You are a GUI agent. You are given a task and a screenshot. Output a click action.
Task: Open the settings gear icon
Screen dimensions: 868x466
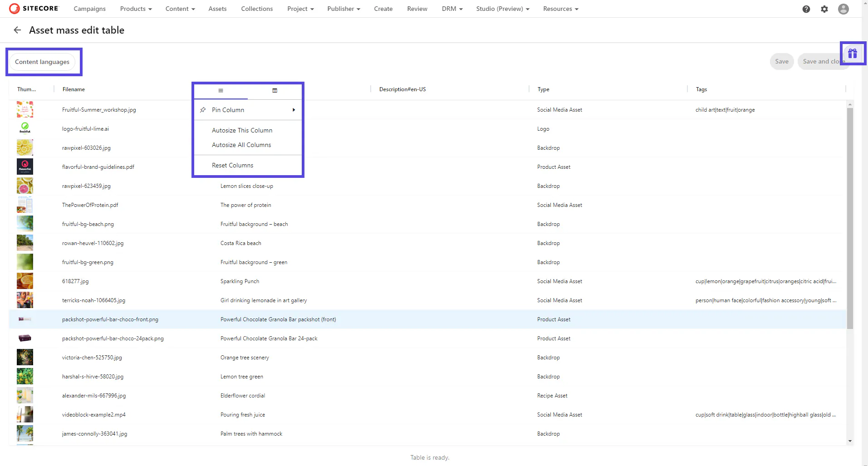(x=824, y=9)
